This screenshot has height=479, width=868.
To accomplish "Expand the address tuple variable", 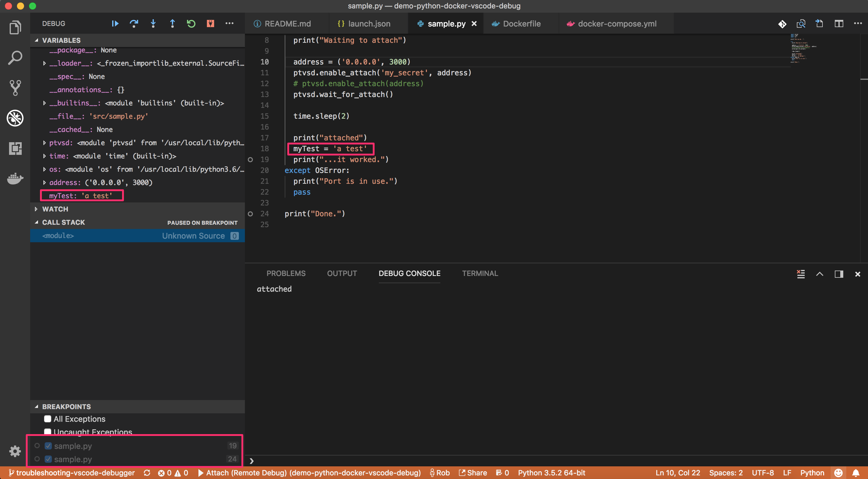I will (x=44, y=183).
